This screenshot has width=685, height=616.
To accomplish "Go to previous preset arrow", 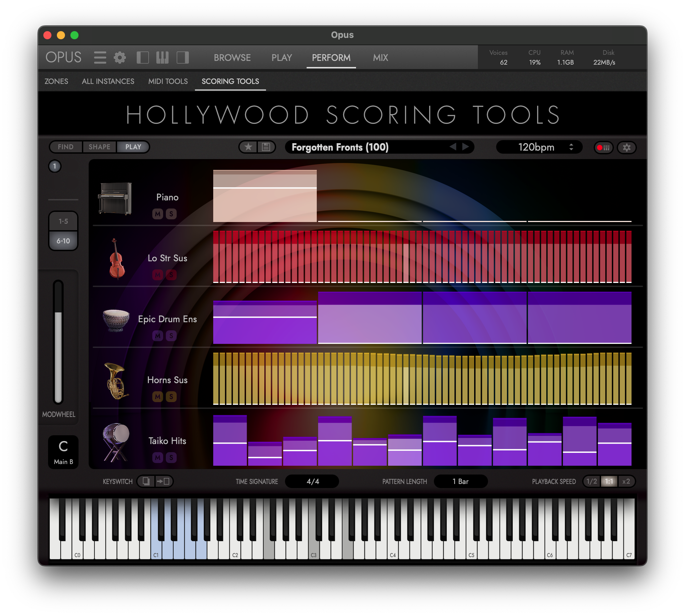I will (453, 147).
